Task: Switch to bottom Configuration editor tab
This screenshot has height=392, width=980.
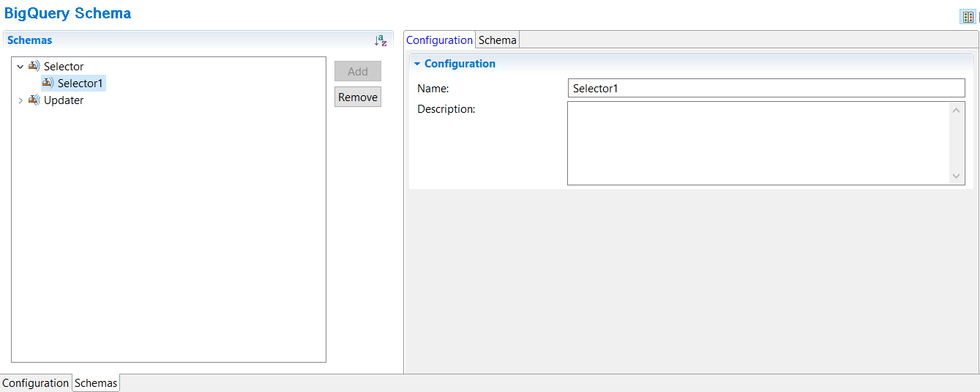Action: 36,383
